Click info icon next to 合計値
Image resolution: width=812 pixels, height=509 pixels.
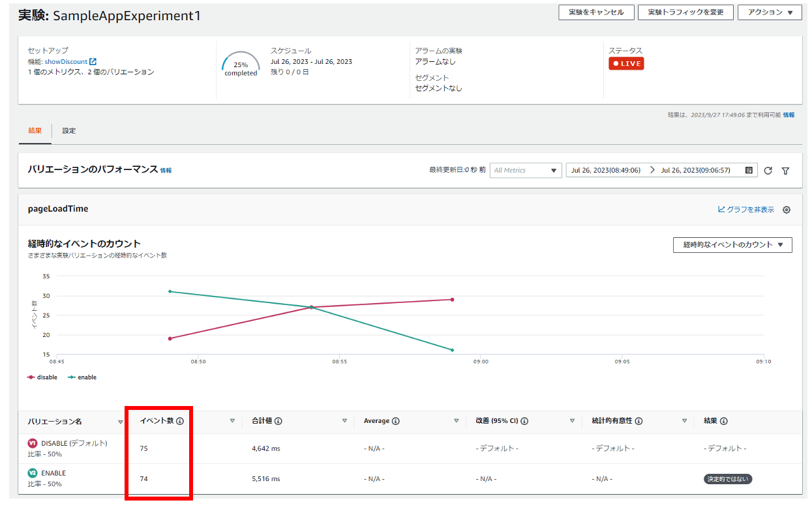278,421
